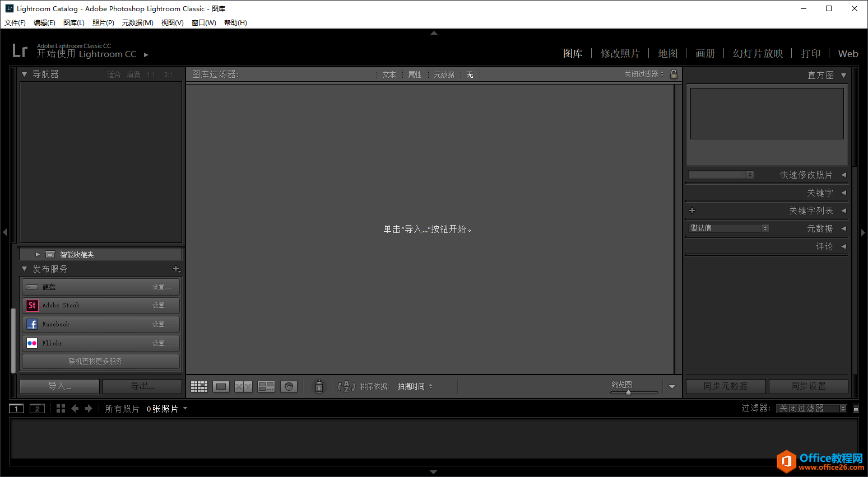Click left panel vertical scrollbar
Image resolution: width=868 pixels, height=477 pixels.
coord(13,340)
